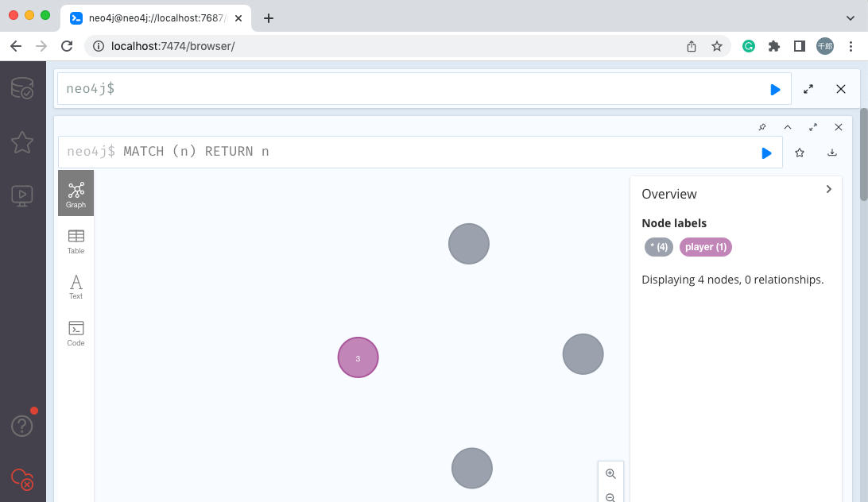
Task: Run the query in the top editor
Action: click(x=775, y=89)
